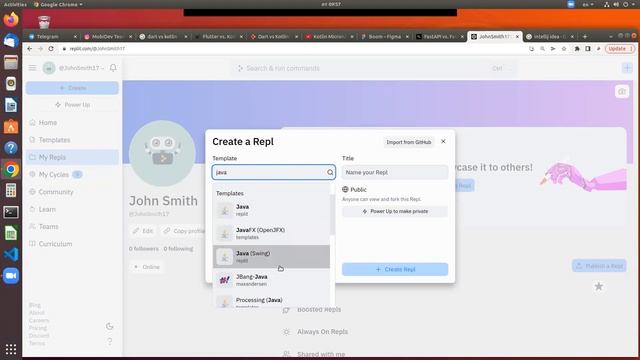The image size is (640, 360).
Task: Open Firefox from the dock
Action: click(x=11, y=19)
